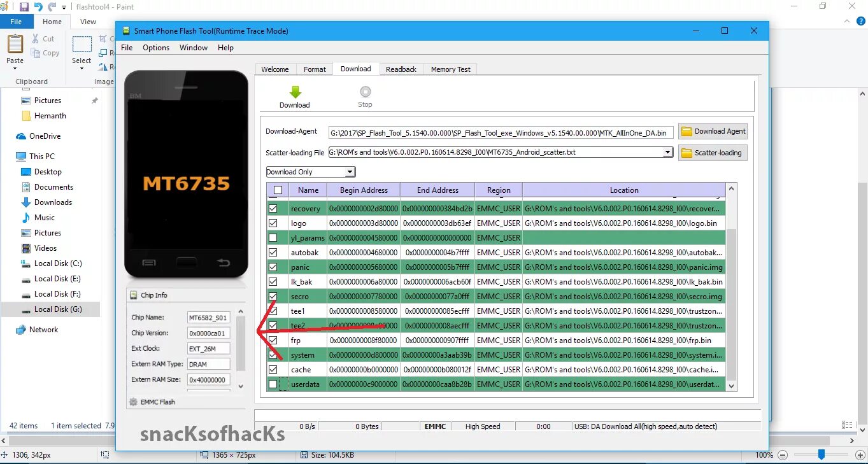Open the Flash Tool File menu
This screenshot has height=464, width=868.
pos(127,48)
